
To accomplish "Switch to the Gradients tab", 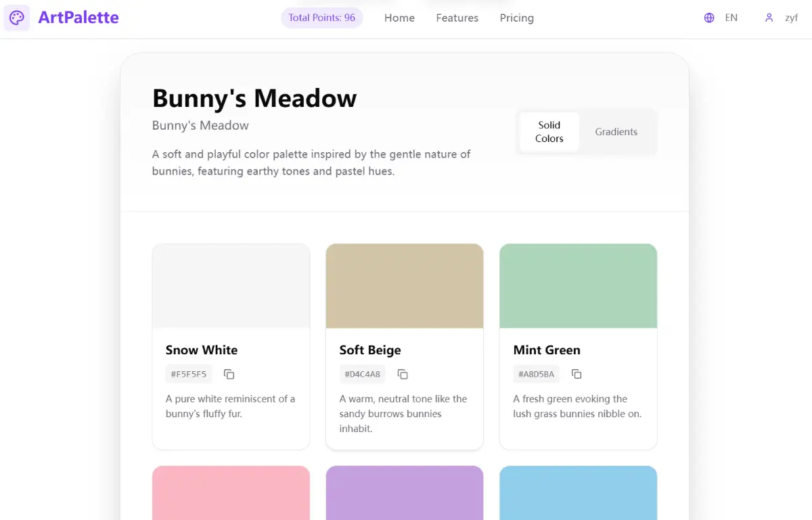I will (x=616, y=132).
